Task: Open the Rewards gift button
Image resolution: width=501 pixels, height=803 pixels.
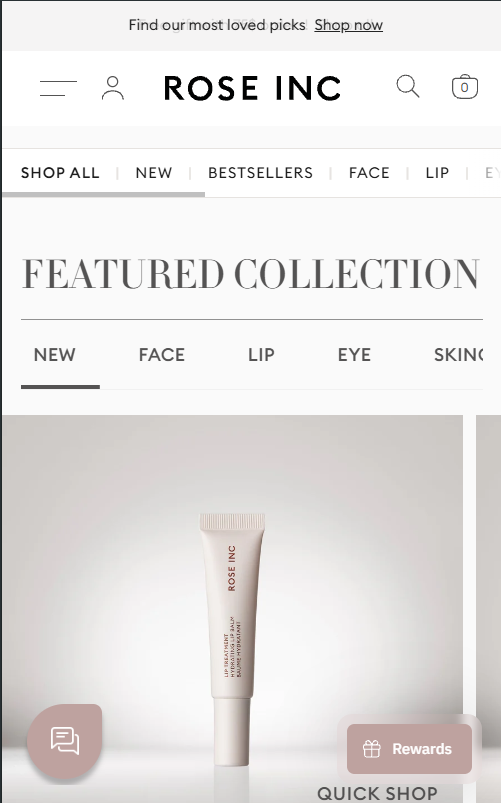Action: [x=409, y=749]
